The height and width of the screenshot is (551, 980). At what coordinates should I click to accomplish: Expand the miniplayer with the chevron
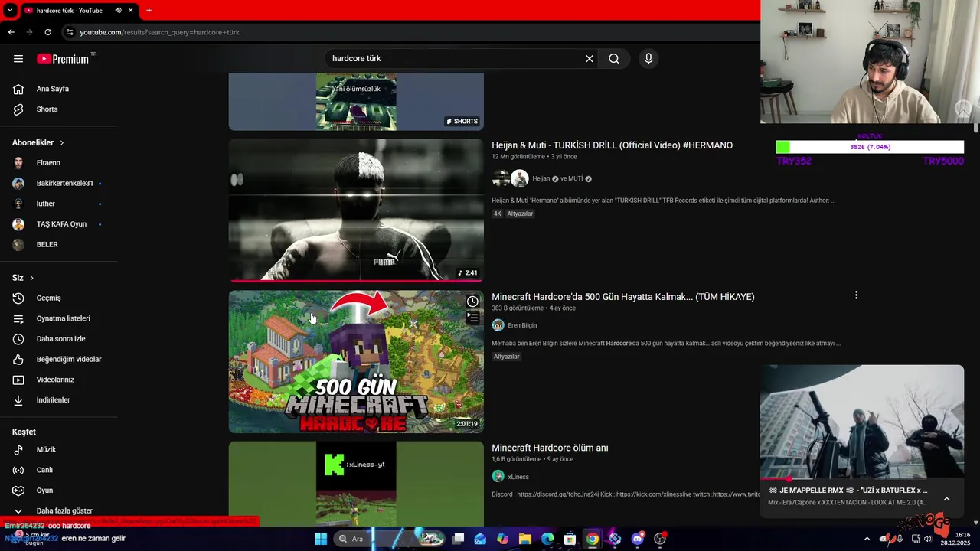coord(946,499)
